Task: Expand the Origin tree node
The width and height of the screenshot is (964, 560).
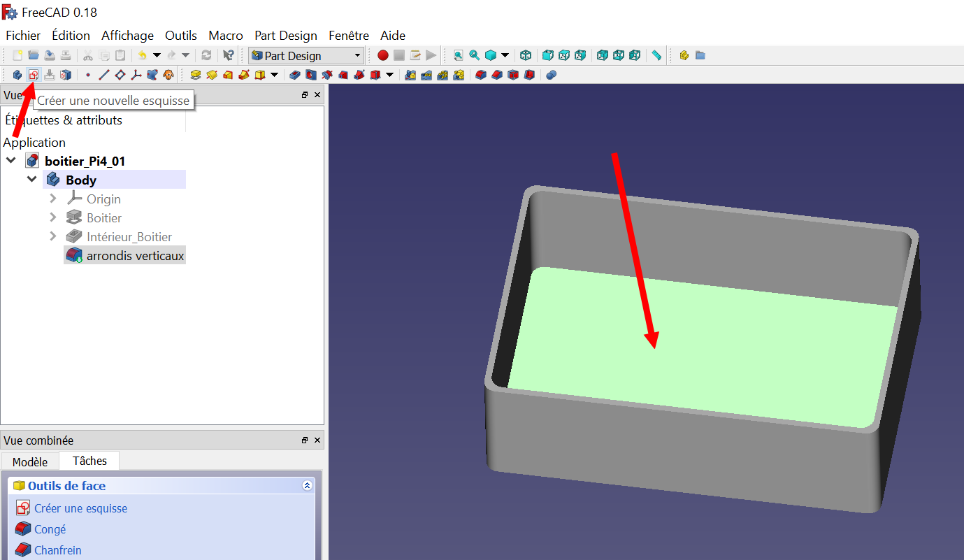Action: 53,199
